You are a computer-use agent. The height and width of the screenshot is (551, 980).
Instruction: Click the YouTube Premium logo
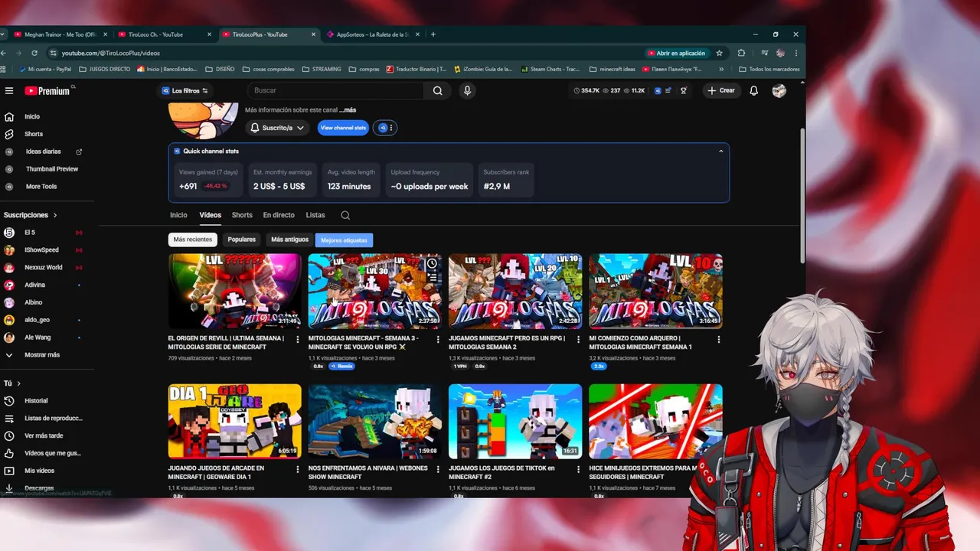point(47,90)
